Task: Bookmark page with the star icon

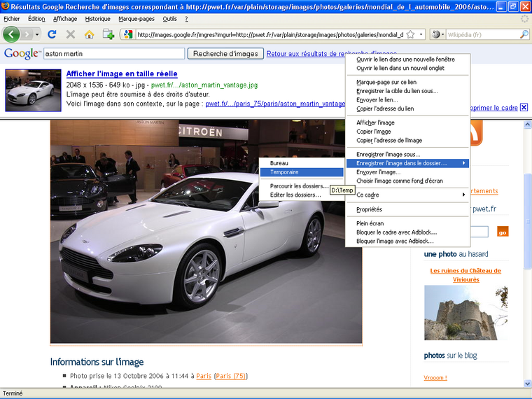Action: tap(410, 34)
